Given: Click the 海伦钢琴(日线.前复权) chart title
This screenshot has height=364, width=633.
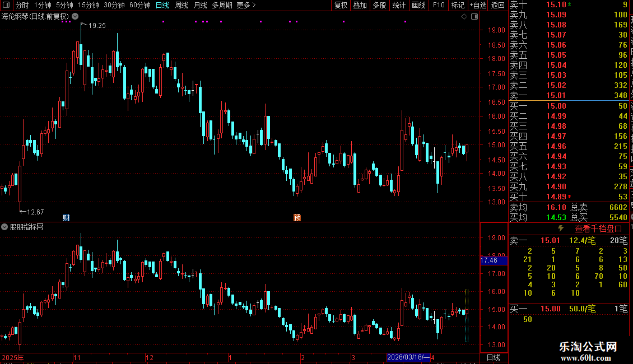Looking at the screenshot, I should (35, 16).
